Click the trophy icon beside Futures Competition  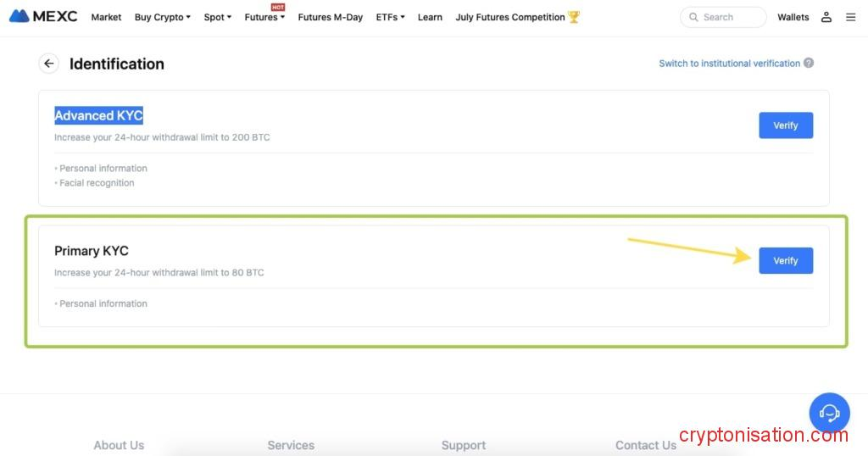(574, 17)
